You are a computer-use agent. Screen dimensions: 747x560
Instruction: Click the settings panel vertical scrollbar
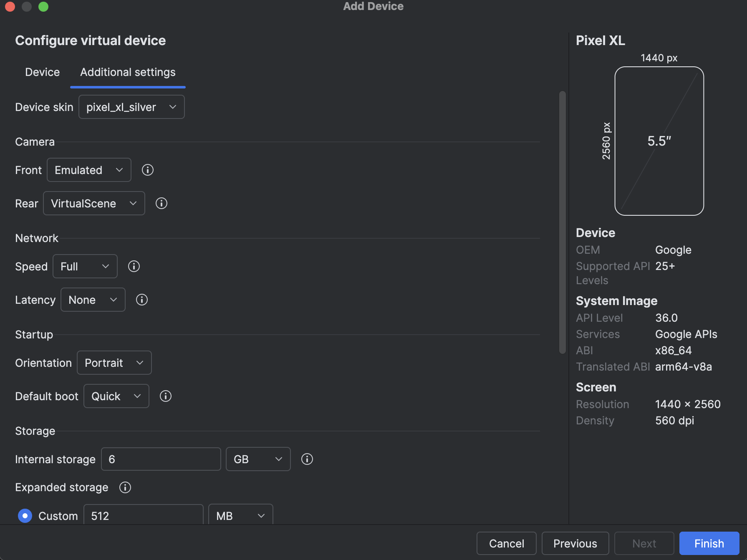point(563,222)
